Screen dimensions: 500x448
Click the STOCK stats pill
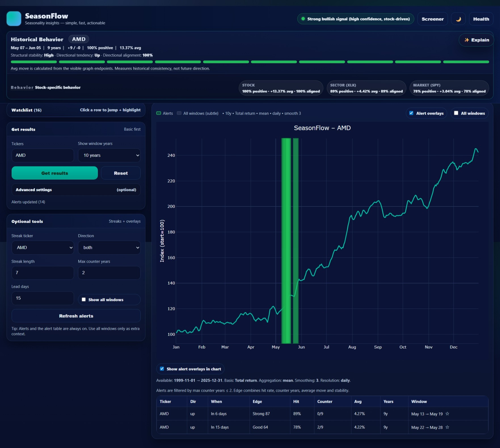[x=281, y=88]
